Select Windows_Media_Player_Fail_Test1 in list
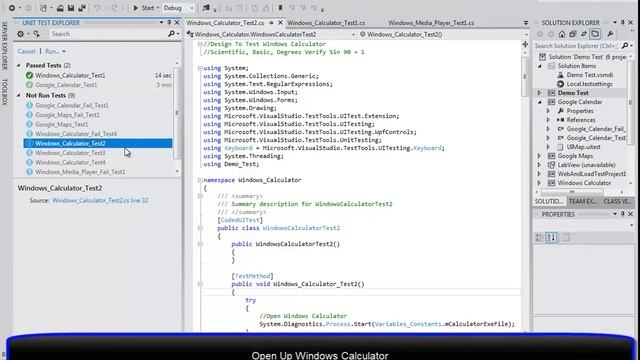Image resolution: width=640 pixels, height=360 pixels. tap(80, 172)
